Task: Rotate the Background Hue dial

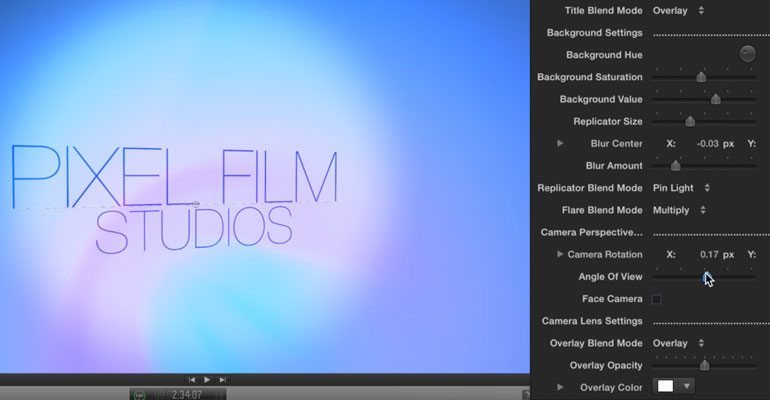Action: [747, 53]
